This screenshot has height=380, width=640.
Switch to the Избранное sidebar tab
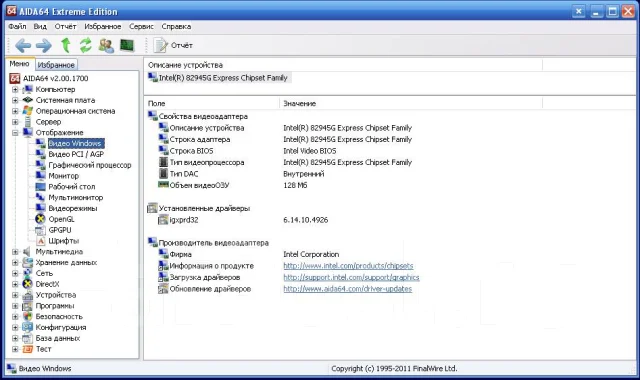pyautogui.click(x=56, y=65)
